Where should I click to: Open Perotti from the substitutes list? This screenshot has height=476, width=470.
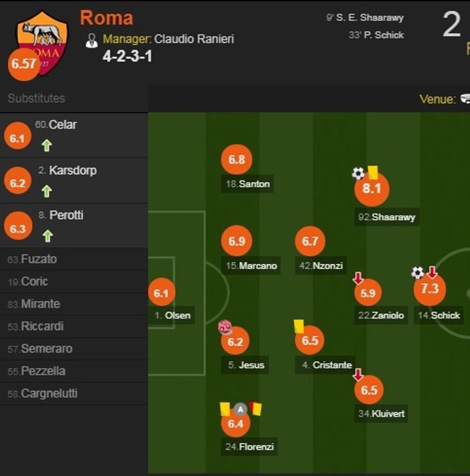[66, 215]
